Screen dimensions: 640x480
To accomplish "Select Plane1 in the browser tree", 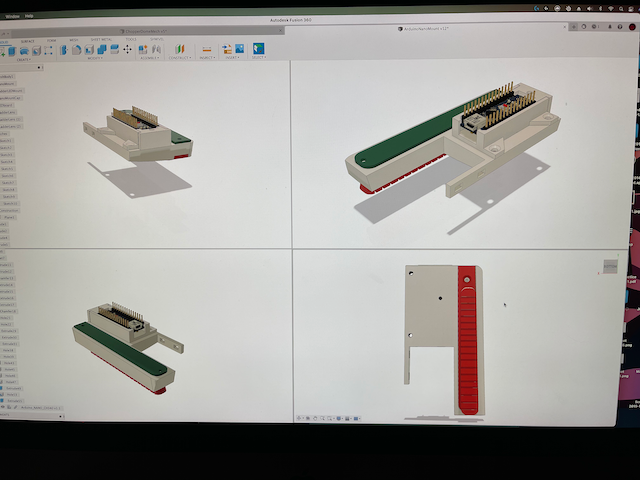I will coord(10,217).
